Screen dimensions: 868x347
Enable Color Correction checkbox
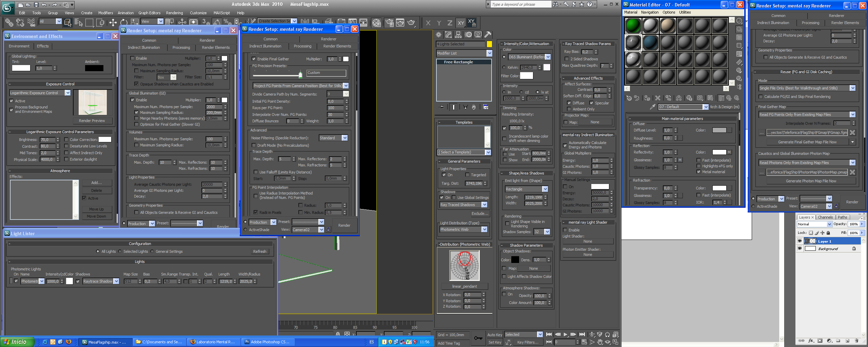pos(66,140)
